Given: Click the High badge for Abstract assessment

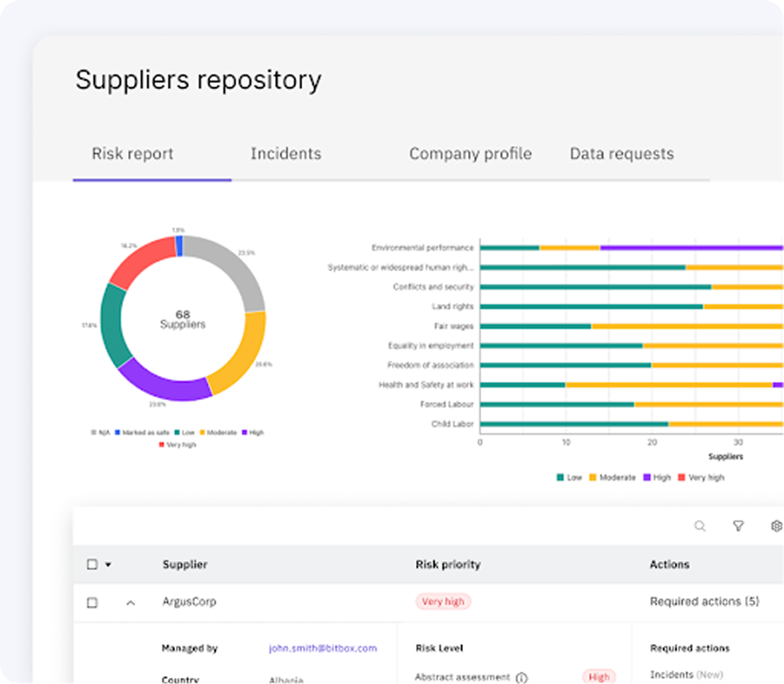Looking at the screenshot, I should point(598,677).
